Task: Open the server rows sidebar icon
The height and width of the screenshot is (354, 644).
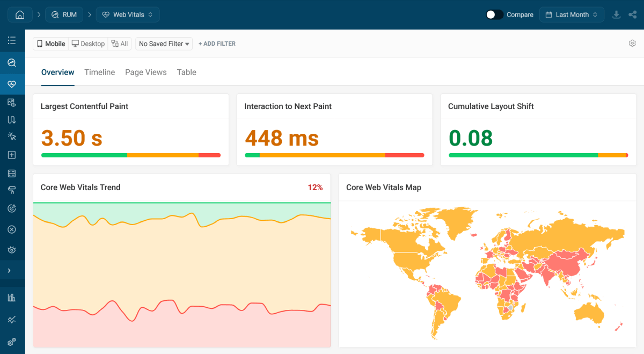Action: [x=12, y=173]
